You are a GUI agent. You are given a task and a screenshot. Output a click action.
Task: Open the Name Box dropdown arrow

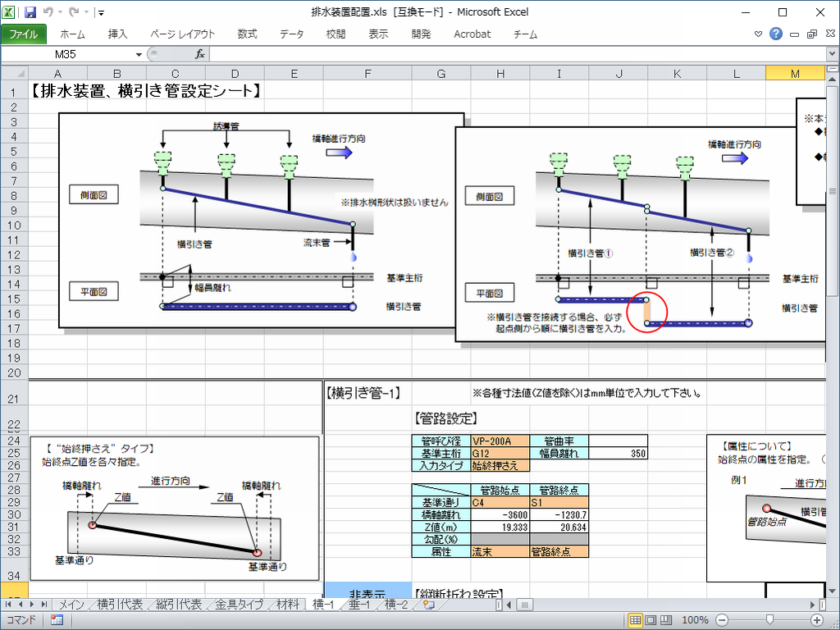[x=139, y=55]
